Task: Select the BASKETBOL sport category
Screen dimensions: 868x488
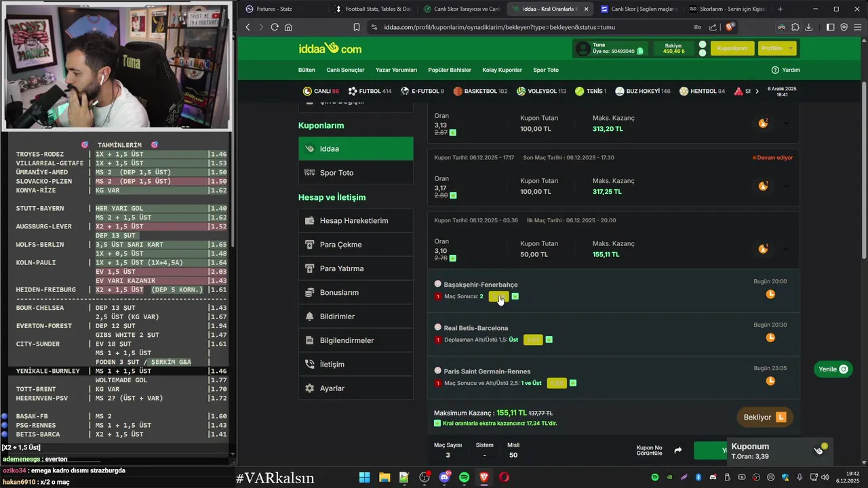Action: [x=480, y=91]
